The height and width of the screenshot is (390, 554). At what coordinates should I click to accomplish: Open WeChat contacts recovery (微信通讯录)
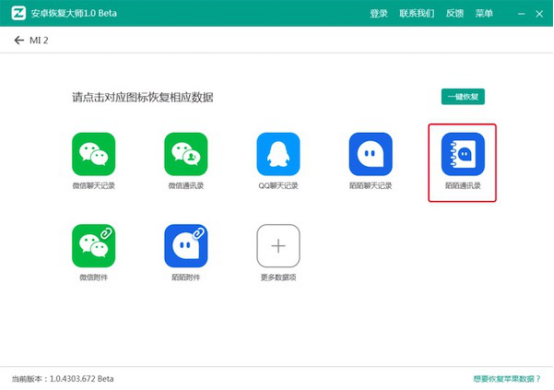click(x=186, y=154)
